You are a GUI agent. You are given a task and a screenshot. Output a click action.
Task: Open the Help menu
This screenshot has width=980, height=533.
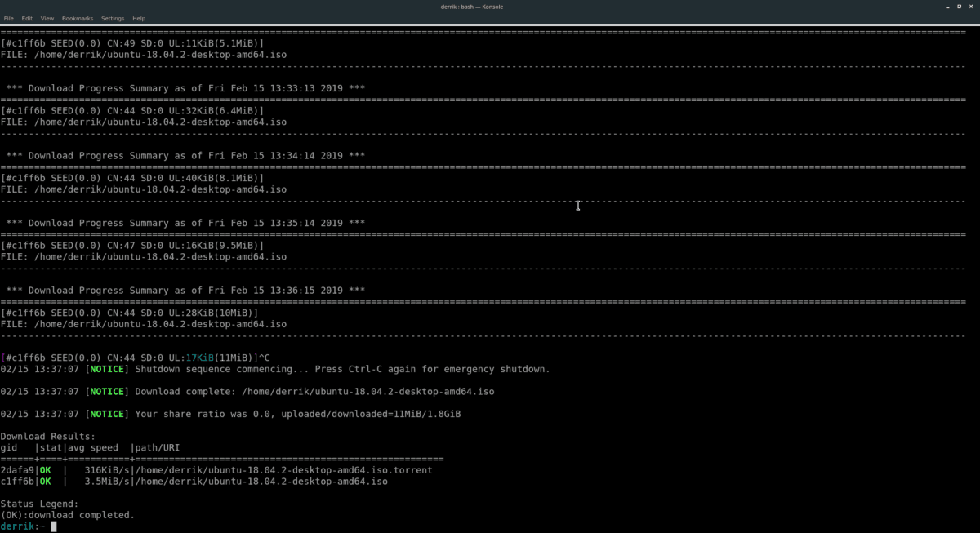139,18
